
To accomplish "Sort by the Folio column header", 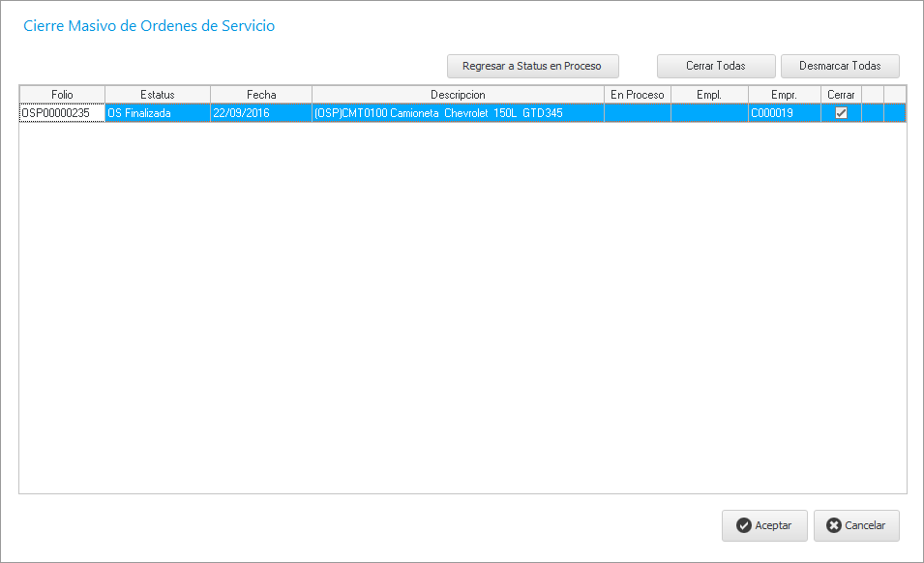I will 62,95.
